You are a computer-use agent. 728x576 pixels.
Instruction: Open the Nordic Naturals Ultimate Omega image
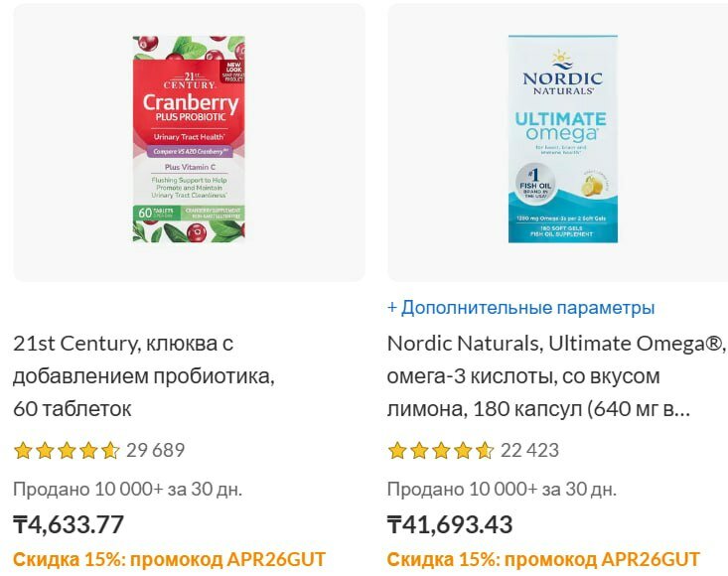point(562,140)
